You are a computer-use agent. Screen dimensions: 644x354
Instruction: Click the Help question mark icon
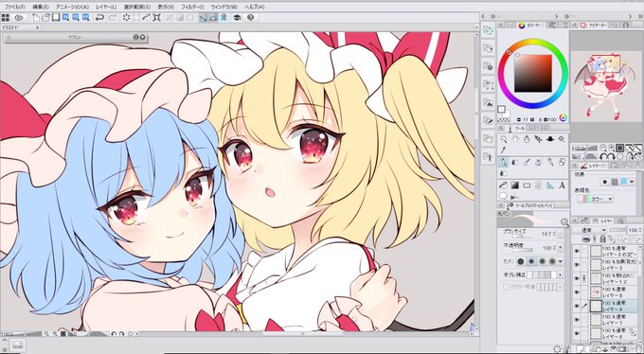251,18
